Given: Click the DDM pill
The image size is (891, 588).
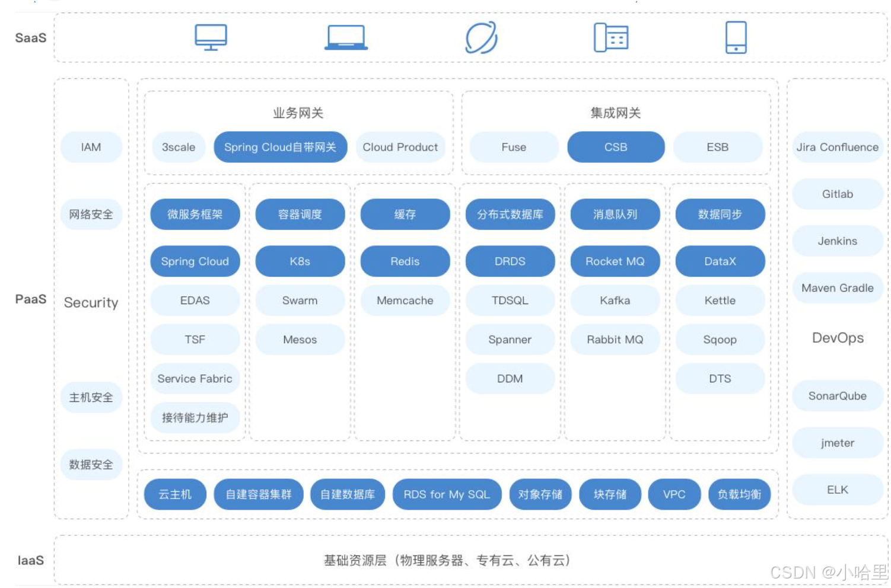Looking at the screenshot, I should tap(510, 379).
